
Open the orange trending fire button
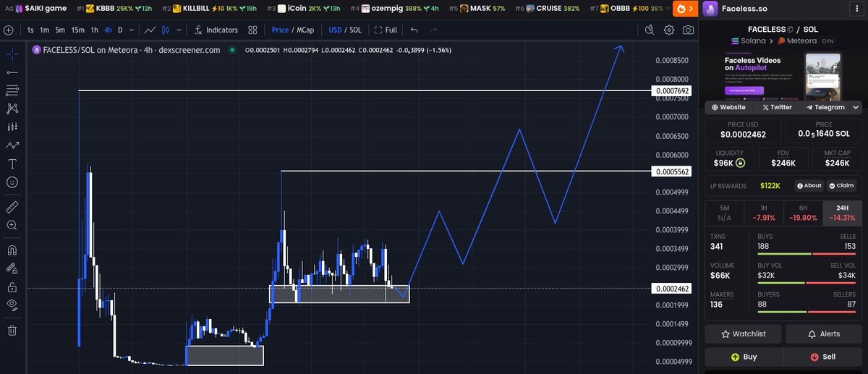click(684, 9)
